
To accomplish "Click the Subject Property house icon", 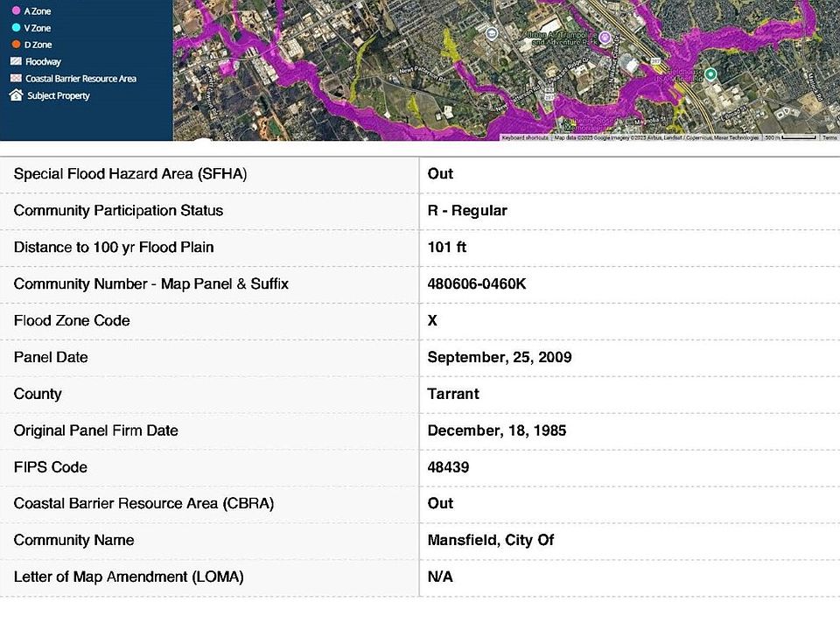I will click(x=16, y=95).
